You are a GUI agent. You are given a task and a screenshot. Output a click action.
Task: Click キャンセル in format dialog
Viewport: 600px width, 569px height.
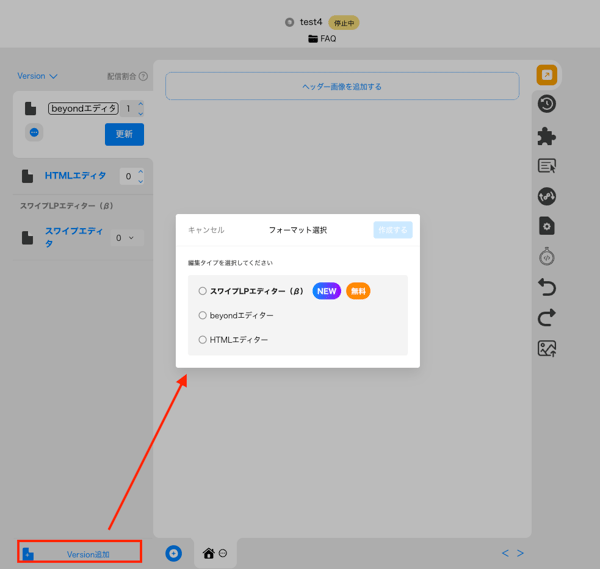coord(206,230)
